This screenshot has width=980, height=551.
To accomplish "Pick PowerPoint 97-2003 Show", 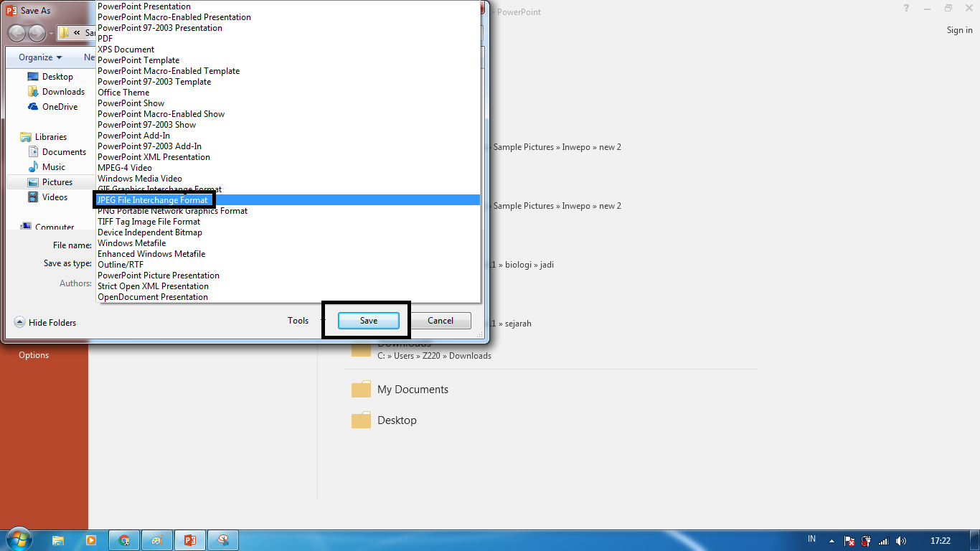I will click(x=288, y=125).
